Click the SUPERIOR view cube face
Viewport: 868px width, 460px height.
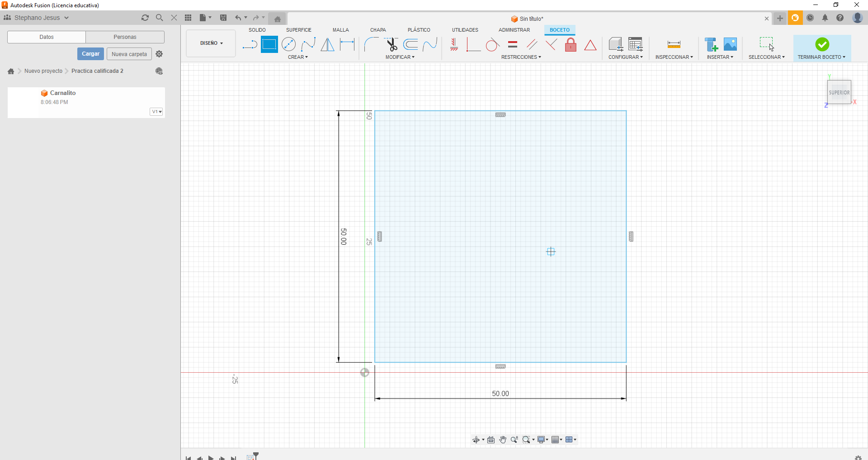(840, 92)
